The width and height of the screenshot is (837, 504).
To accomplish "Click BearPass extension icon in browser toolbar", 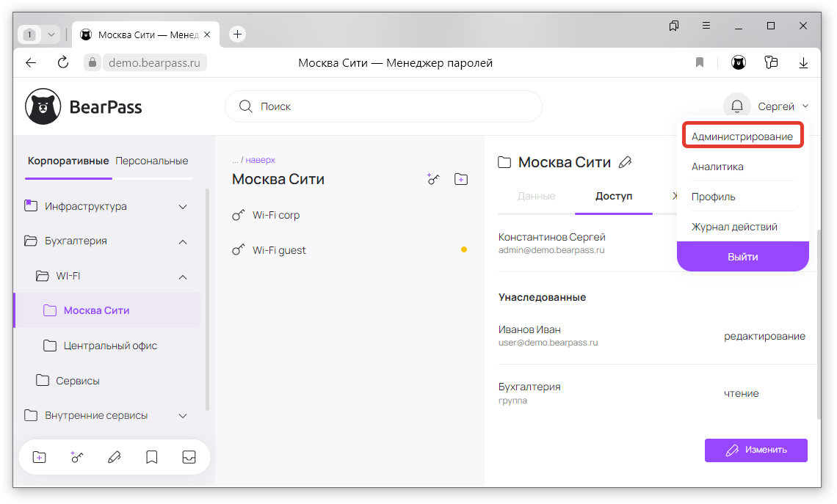I will 739,63.
